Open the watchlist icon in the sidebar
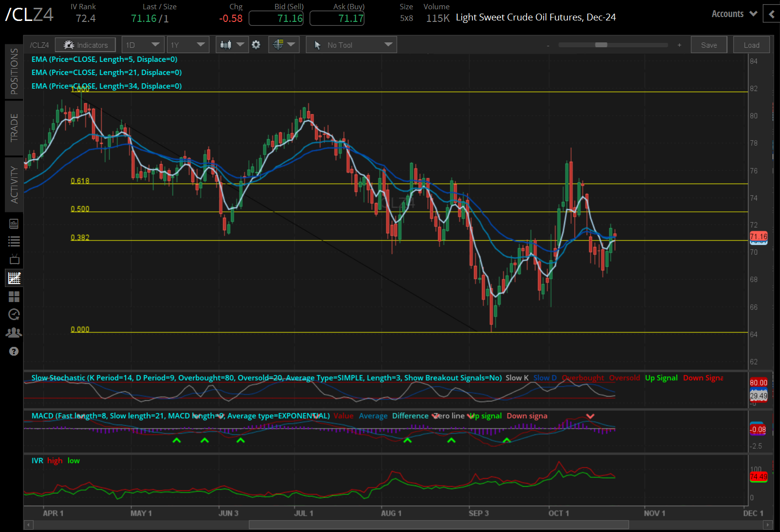The image size is (780, 532). pyautogui.click(x=14, y=241)
